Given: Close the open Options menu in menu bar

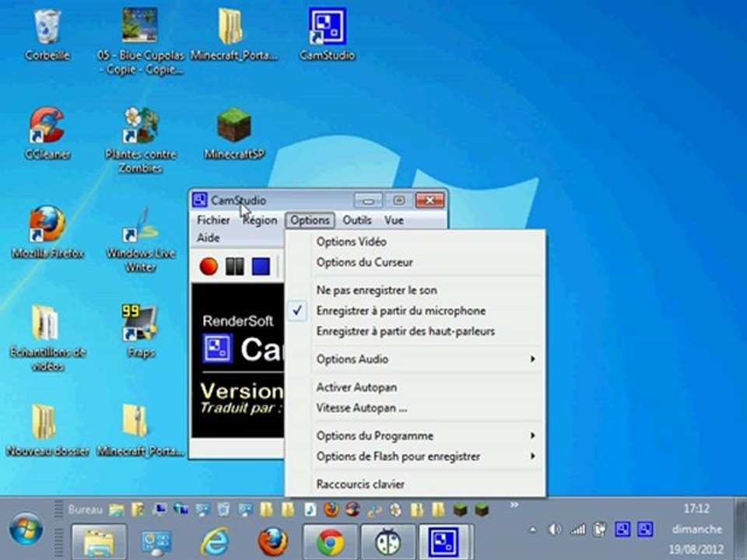Looking at the screenshot, I should 310,220.
